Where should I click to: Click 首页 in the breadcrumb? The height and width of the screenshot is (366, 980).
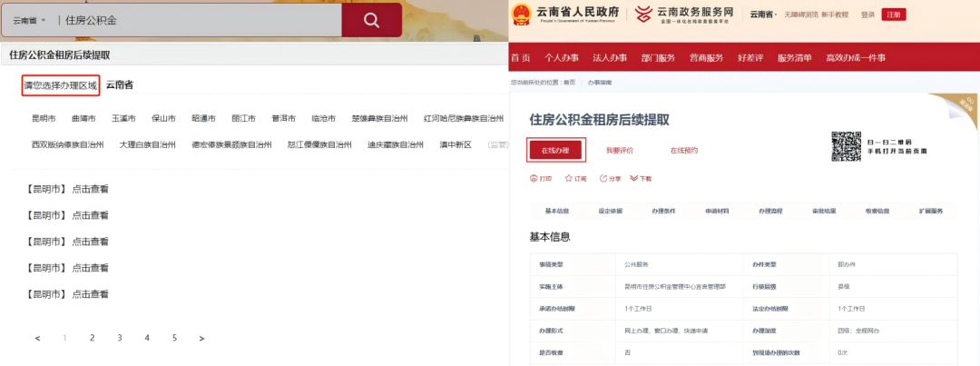click(569, 83)
